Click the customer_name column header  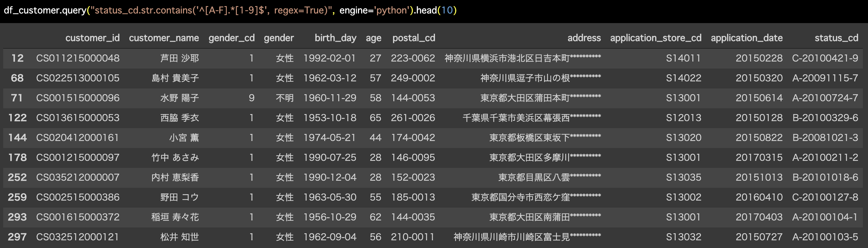pos(164,38)
